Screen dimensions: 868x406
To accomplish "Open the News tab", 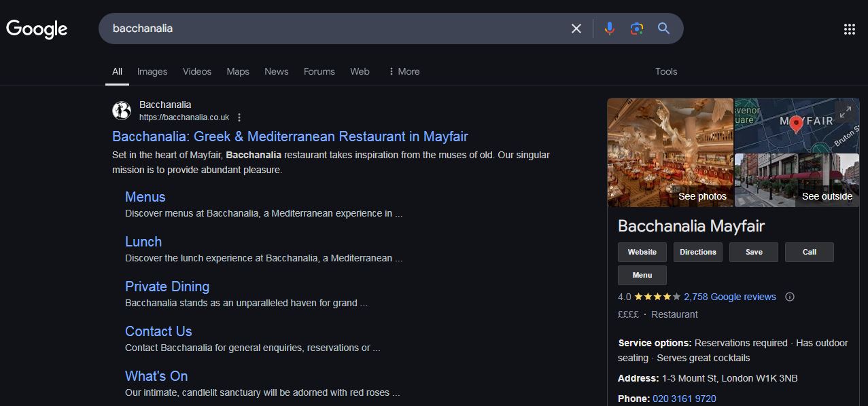I will [277, 71].
